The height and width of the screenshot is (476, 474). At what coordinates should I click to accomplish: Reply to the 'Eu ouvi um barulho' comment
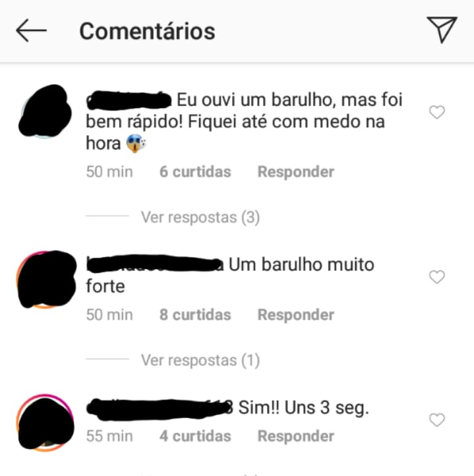(x=296, y=172)
